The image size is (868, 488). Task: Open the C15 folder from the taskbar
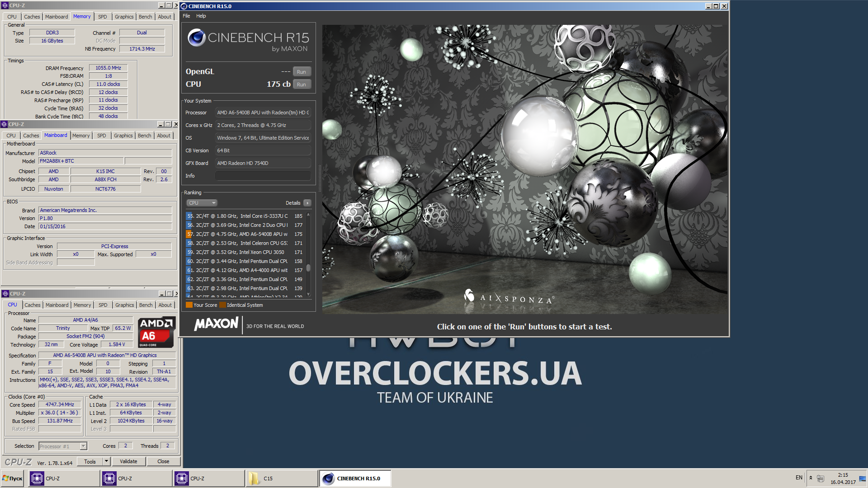(281, 479)
